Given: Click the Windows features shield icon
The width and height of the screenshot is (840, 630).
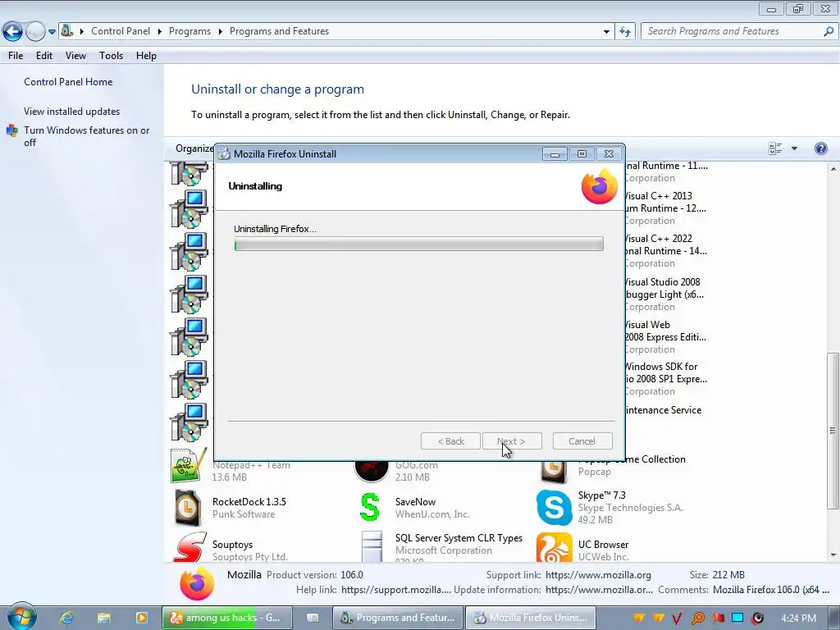Looking at the screenshot, I should tap(11, 130).
